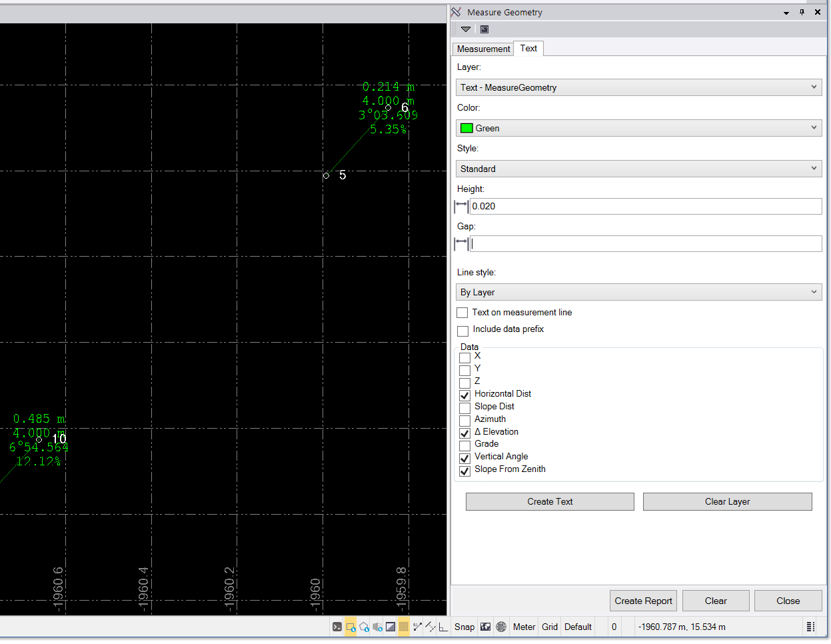Click the 0.485 m measurement text

pos(39,419)
